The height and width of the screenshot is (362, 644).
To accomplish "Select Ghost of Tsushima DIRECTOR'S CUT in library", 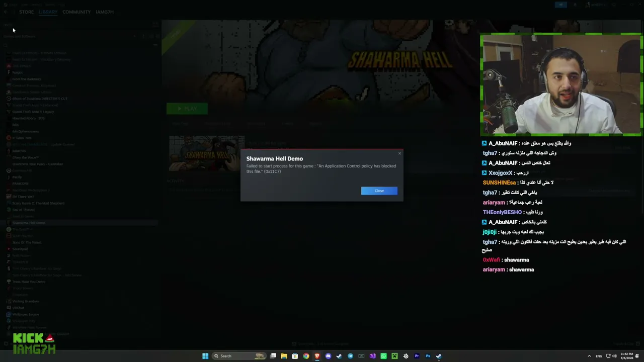I will tap(40, 99).
